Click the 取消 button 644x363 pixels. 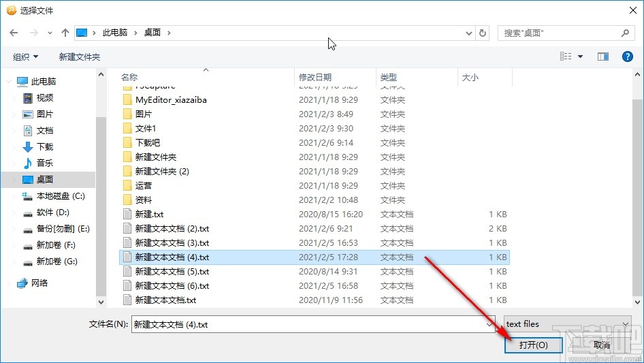601,345
